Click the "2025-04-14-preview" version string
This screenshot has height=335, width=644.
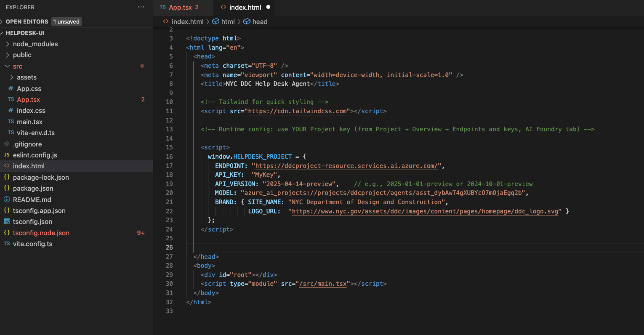click(x=299, y=184)
